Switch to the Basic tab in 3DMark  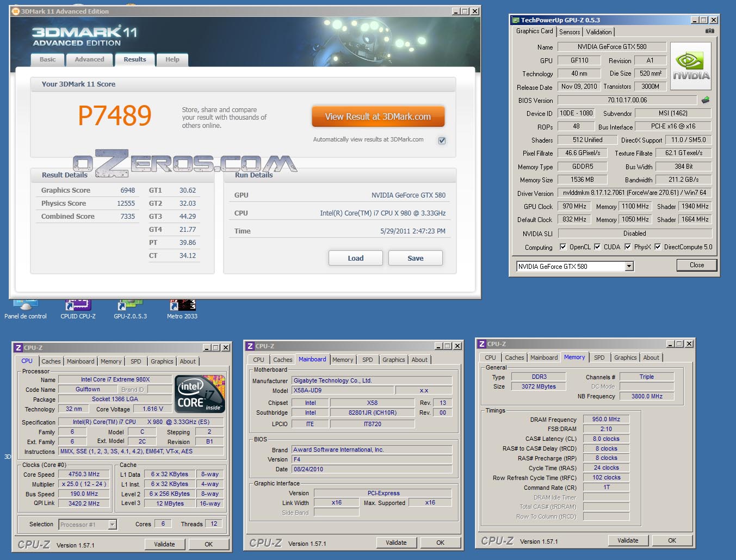47,59
